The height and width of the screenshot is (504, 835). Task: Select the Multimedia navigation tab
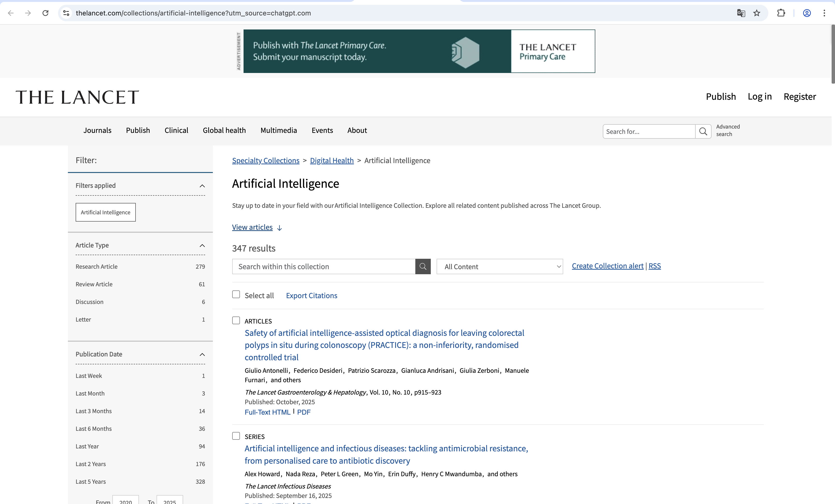click(x=278, y=130)
